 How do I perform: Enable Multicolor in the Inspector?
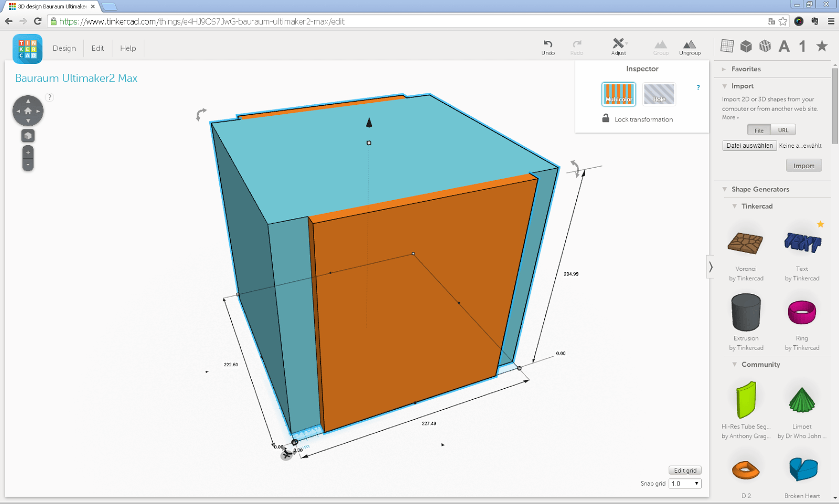[x=618, y=94]
